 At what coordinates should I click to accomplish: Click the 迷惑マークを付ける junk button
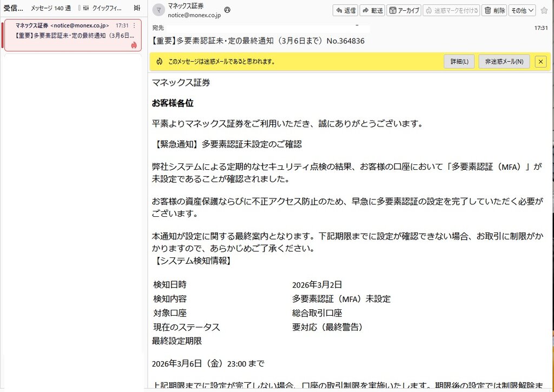click(x=452, y=11)
